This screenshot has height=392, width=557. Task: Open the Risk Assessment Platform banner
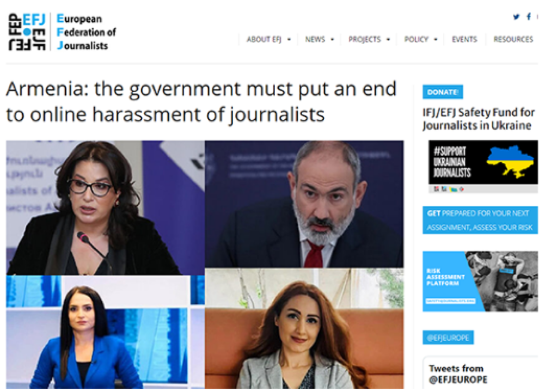pos(480,281)
